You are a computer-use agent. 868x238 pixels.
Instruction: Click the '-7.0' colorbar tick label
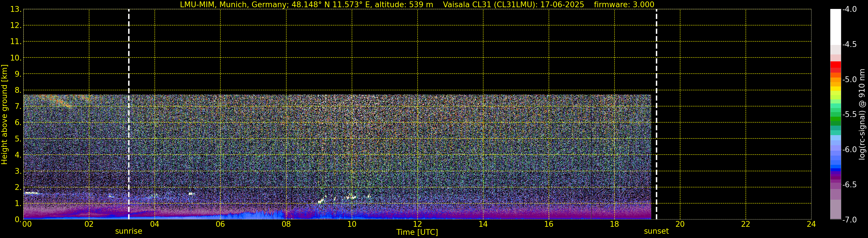coord(850,220)
